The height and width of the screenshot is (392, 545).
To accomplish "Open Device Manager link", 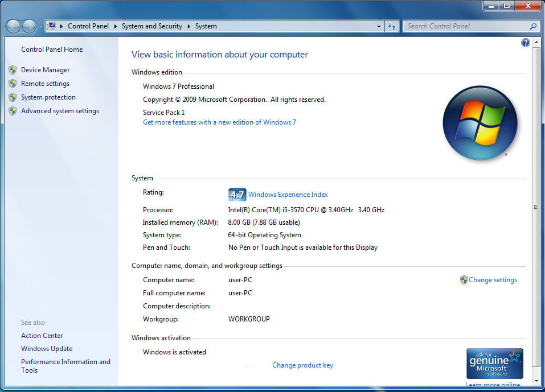I will tap(45, 70).
